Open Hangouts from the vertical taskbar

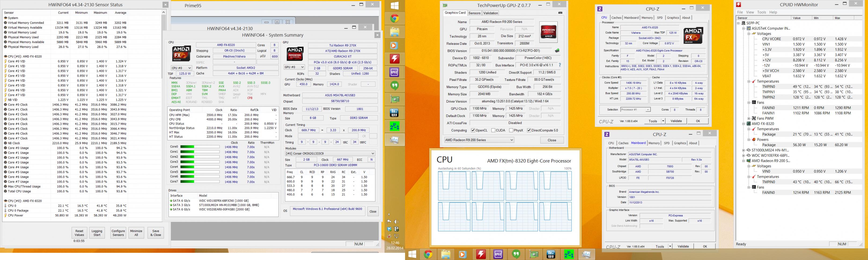[x=395, y=86]
